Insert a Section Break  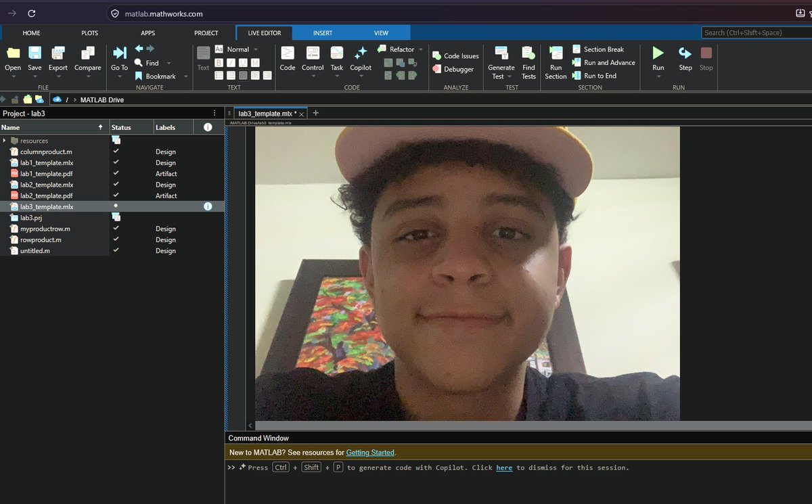598,49
